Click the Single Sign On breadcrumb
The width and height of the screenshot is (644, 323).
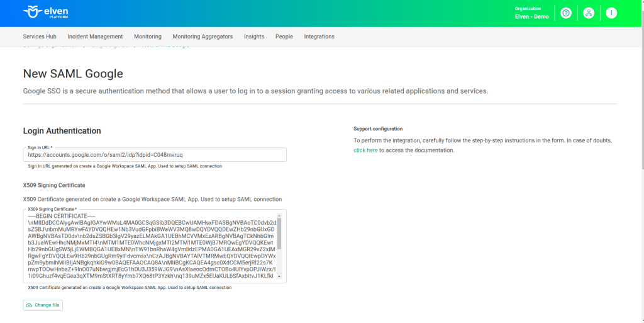[x=110, y=46]
